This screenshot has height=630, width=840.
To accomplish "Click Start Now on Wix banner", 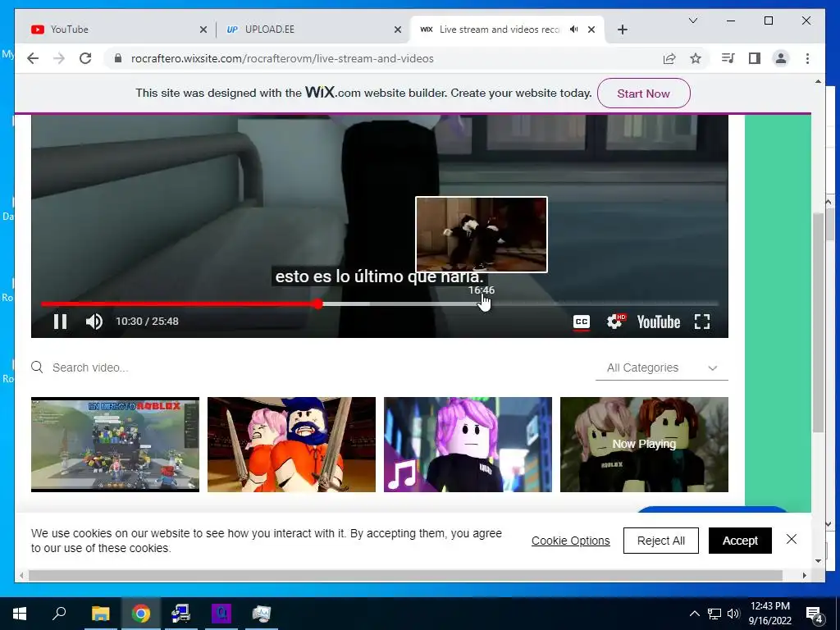I will click(x=643, y=94).
